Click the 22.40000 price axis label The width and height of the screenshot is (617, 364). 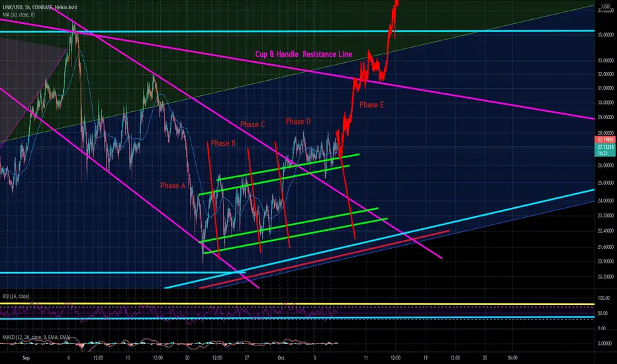point(606,230)
